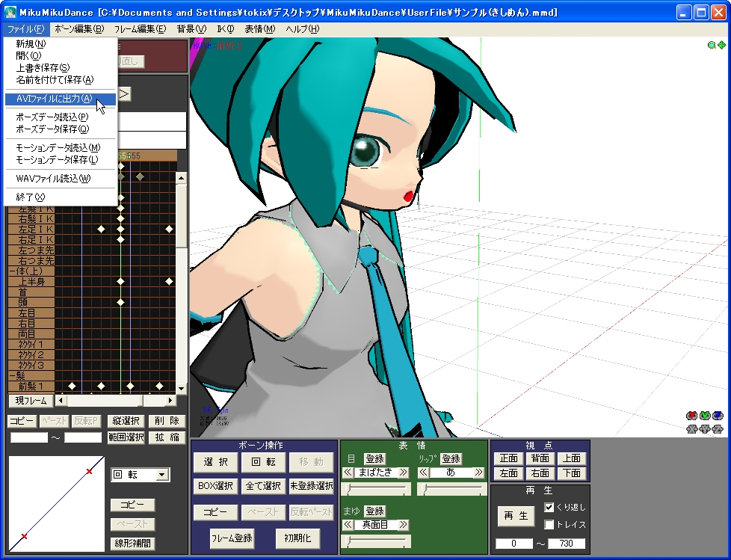Click previous lip expression arrow beside あ
This screenshot has width=731, height=560.
[x=423, y=473]
